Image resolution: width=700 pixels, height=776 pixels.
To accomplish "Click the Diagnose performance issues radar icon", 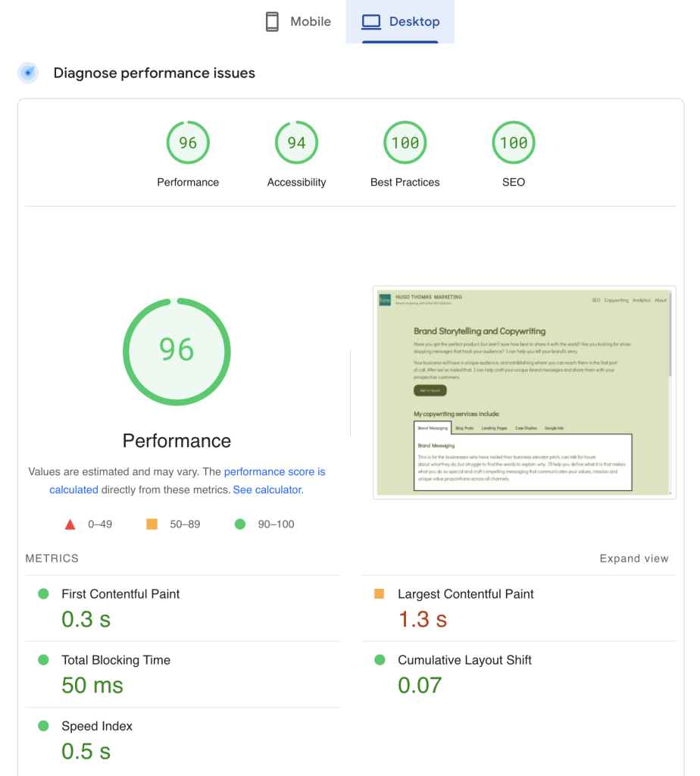I will coord(29,73).
